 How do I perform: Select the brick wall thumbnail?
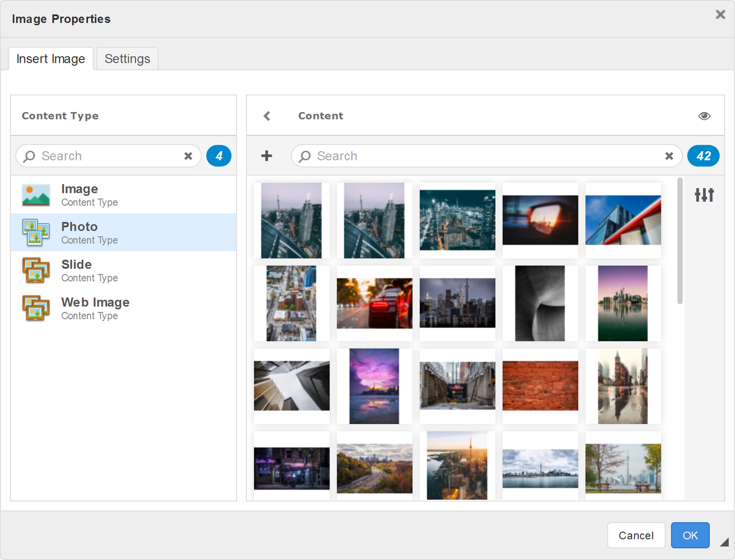tap(540, 386)
